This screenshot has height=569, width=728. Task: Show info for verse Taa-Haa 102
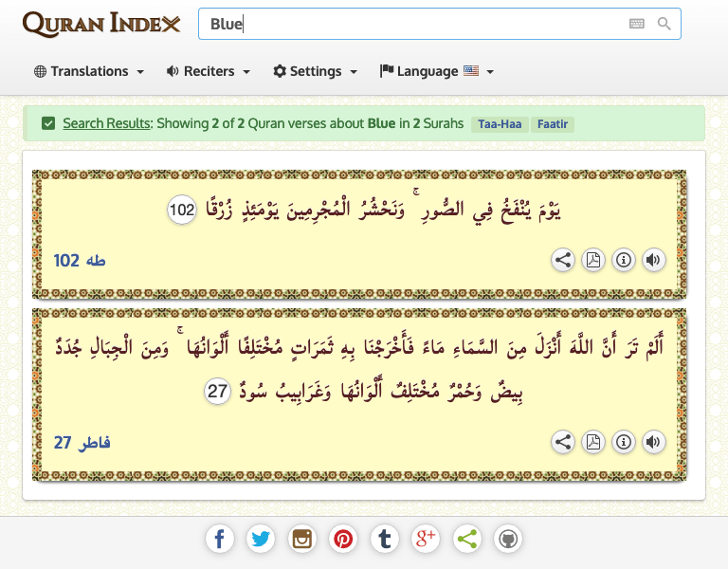pos(623,261)
